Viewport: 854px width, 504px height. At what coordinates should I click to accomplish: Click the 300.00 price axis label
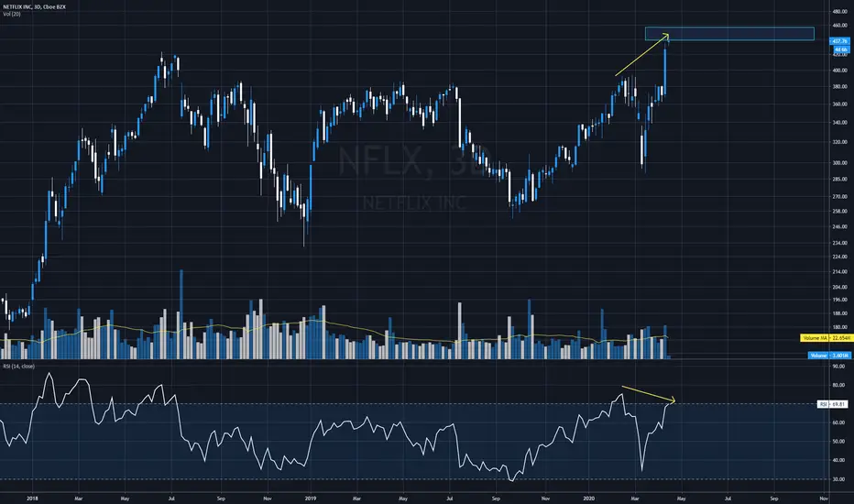point(839,163)
